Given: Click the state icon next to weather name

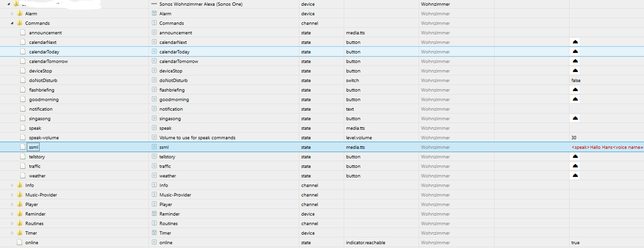Looking at the screenshot, I should (x=154, y=176).
